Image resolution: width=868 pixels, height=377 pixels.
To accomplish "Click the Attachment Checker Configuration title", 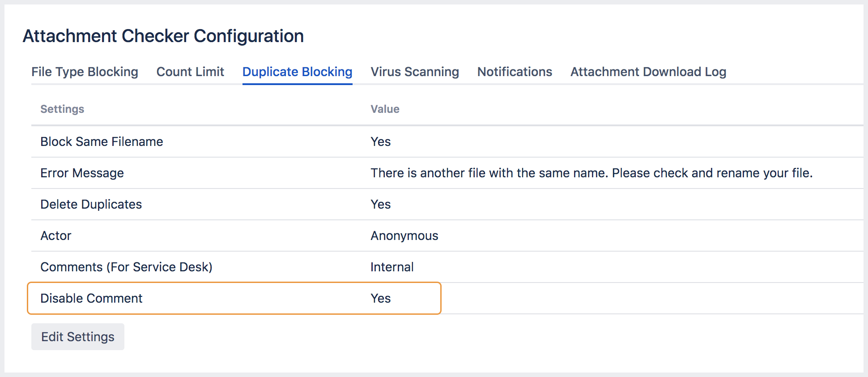I will point(163,36).
